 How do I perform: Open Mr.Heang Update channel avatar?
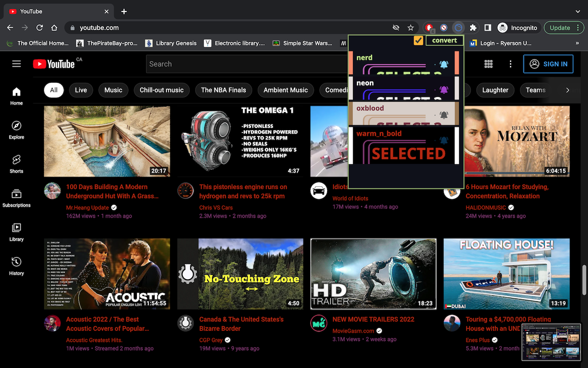pyautogui.click(x=52, y=190)
